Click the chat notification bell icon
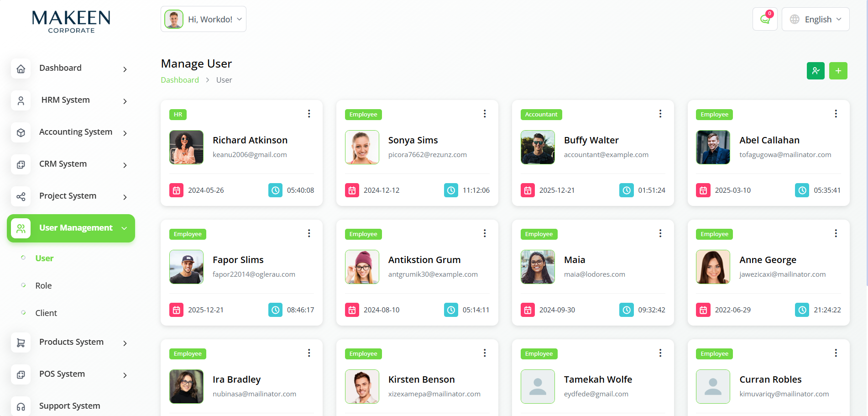 (x=765, y=19)
